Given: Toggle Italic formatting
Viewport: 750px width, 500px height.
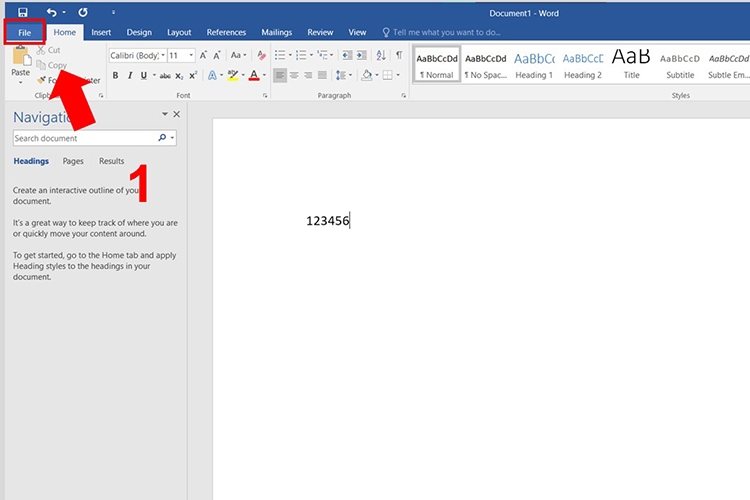Looking at the screenshot, I should [x=130, y=75].
